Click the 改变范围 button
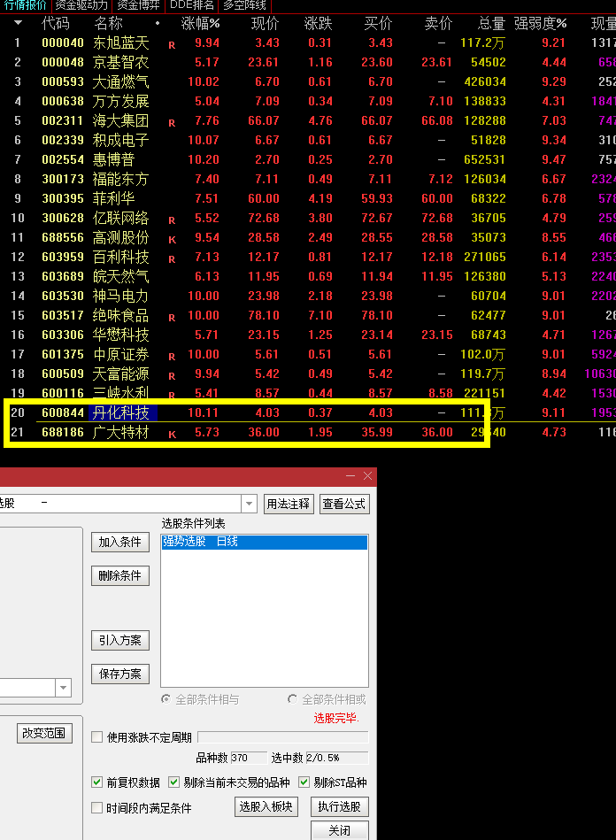The image size is (616, 840). (x=44, y=733)
